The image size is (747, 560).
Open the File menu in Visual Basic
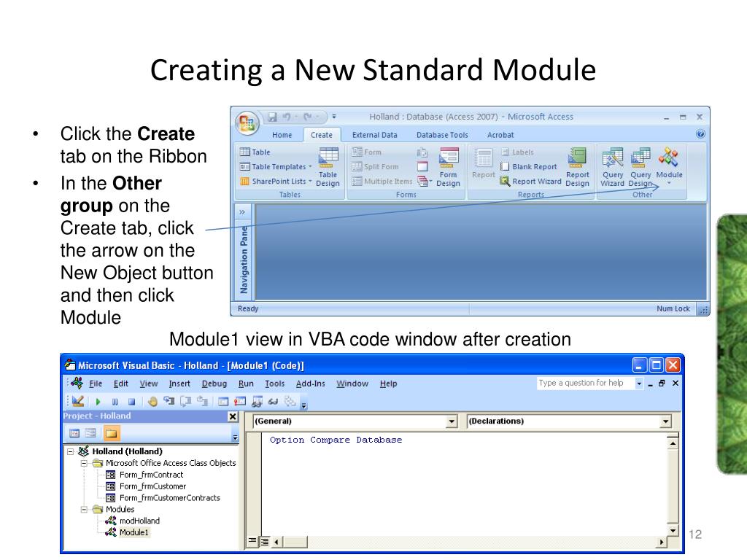(96, 384)
